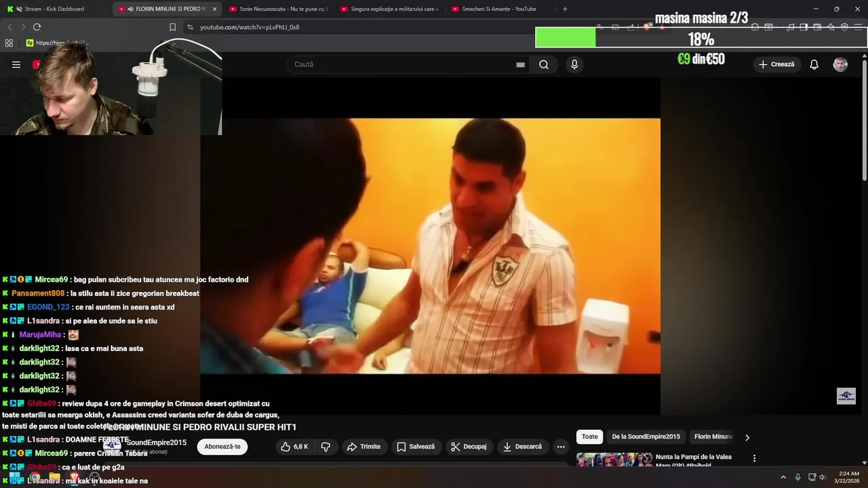Click the video player to pause

tap(430, 246)
